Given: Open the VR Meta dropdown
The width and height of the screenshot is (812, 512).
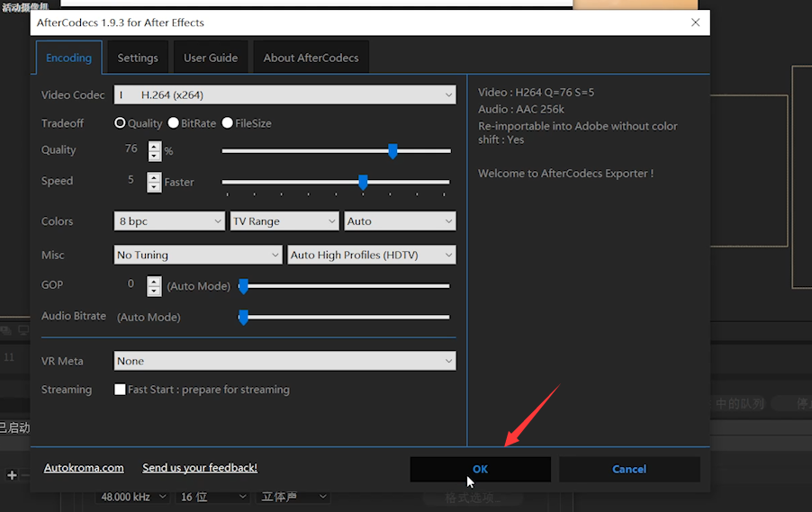Looking at the screenshot, I should tap(284, 361).
